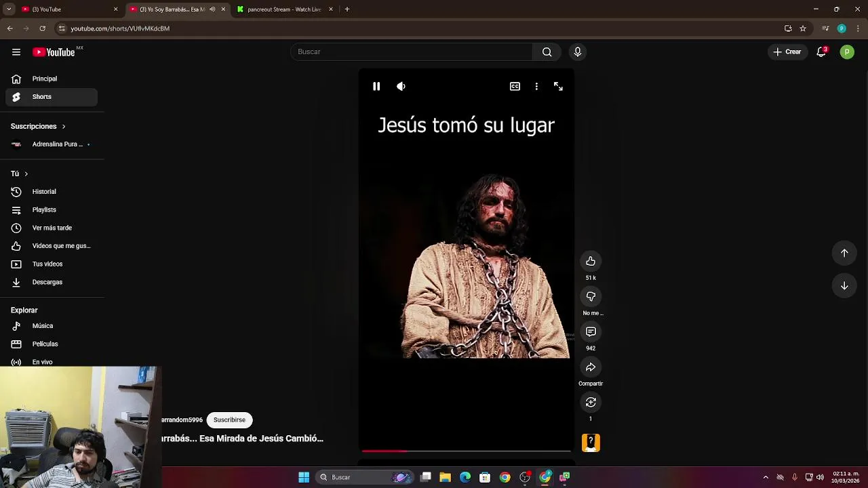Close the pancreout Stream tab
This screenshot has width=868, height=488.
[x=331, y=9]
